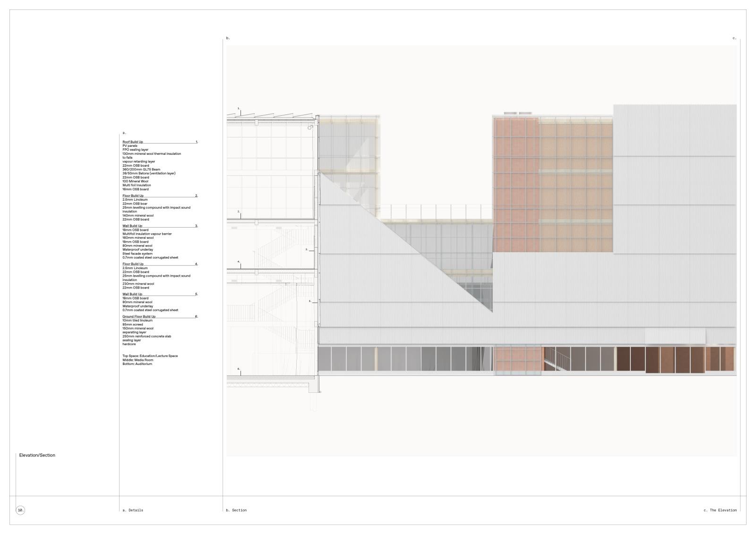Click callout marker 4 on the section floor

[239, 262]
